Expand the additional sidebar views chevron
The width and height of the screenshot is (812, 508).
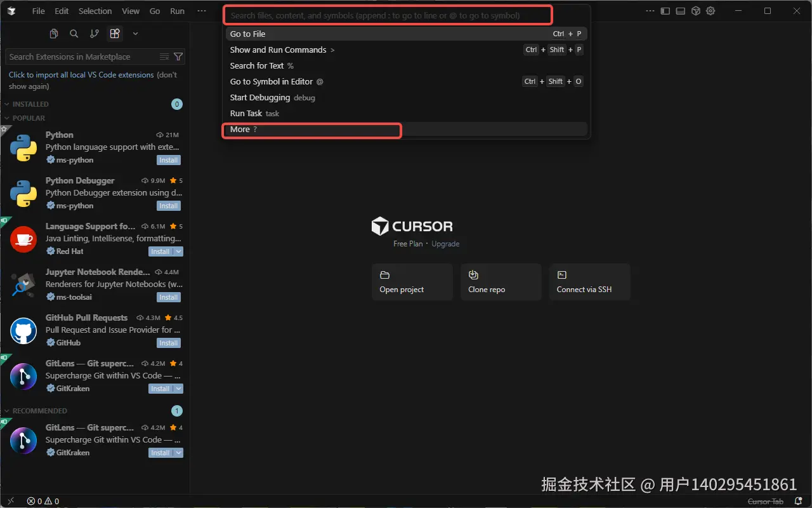click(x=135, y=34)
